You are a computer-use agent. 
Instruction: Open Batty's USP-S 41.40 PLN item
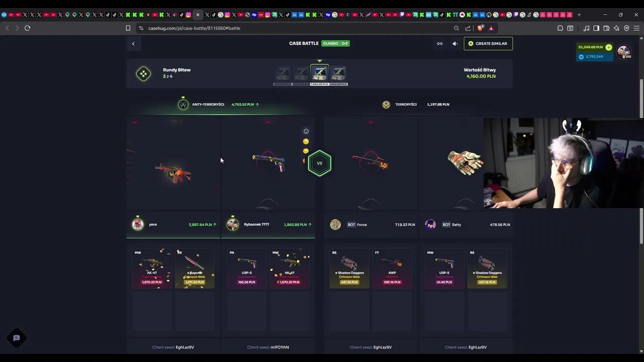tap(444, 268)
